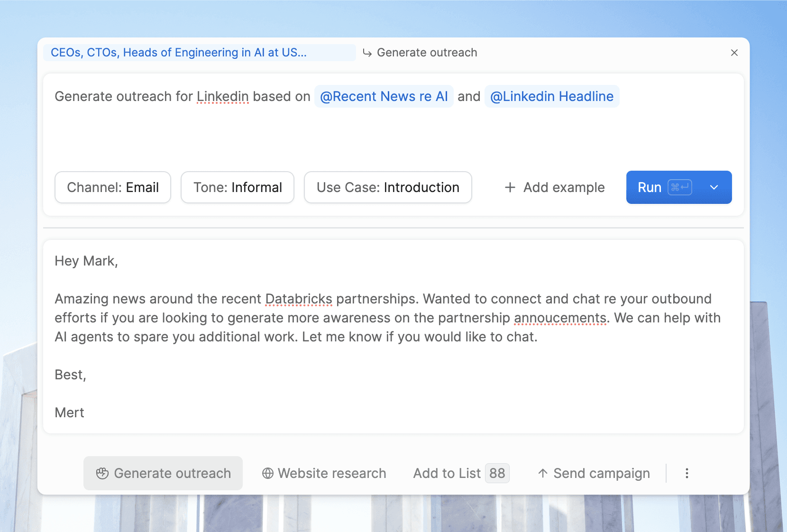The height and width of the screenshot is (532, 787).
Task: Open the Use Case: Introduction selector
Action: coord(388,187)
